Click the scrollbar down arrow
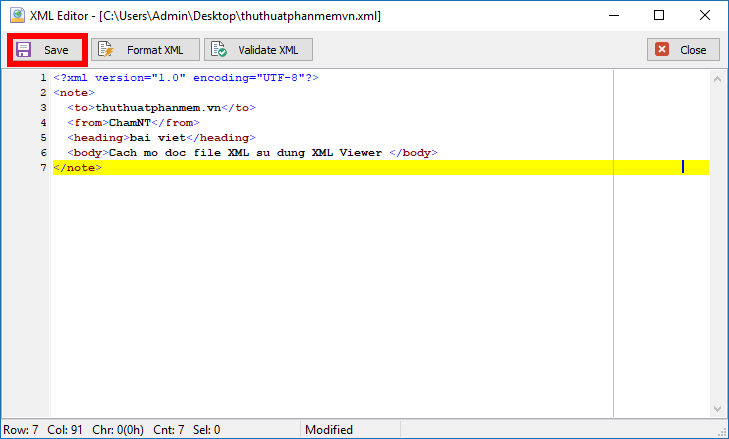 pyautogui.click(x=718, y=409)
